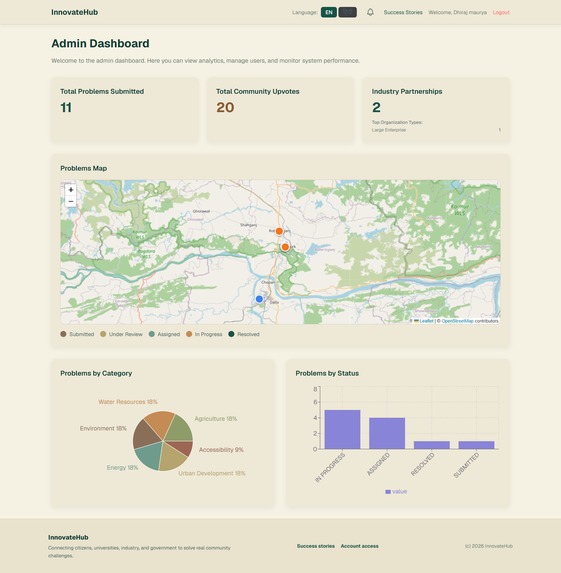This screenshot has width=561, height=573.
Task: Click the Problems Map heading
Action: click(x=84, y=168)
